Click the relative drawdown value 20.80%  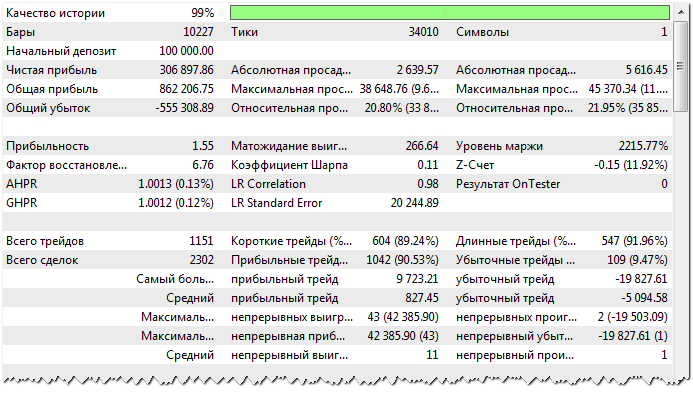pyautogui.click(x=402, y=108)
